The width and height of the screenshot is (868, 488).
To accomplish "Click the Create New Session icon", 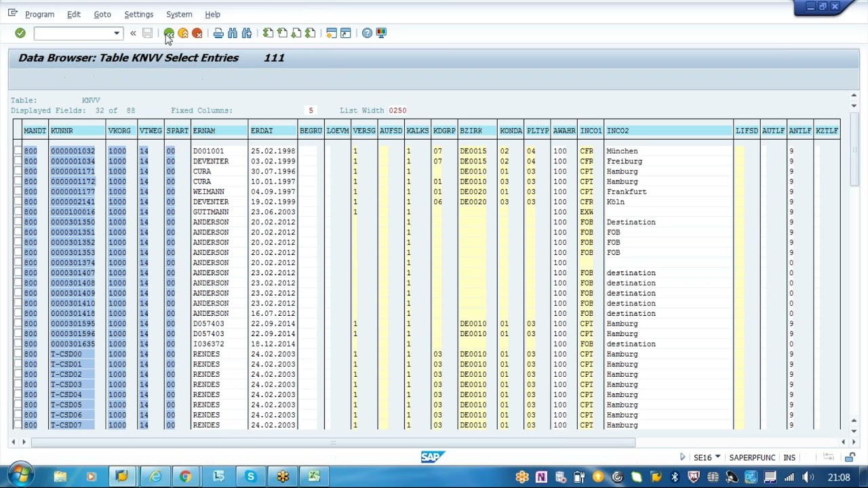I will [x=332, y=33].
